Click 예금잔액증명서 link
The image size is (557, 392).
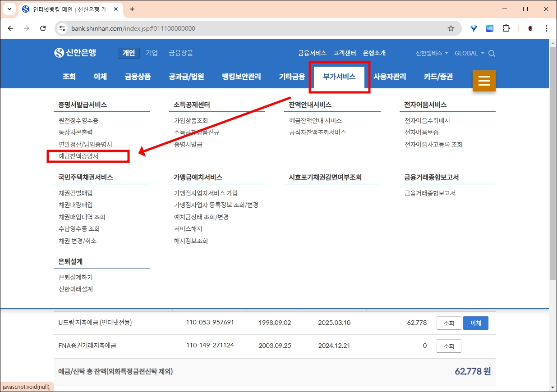tap(78, 156)
